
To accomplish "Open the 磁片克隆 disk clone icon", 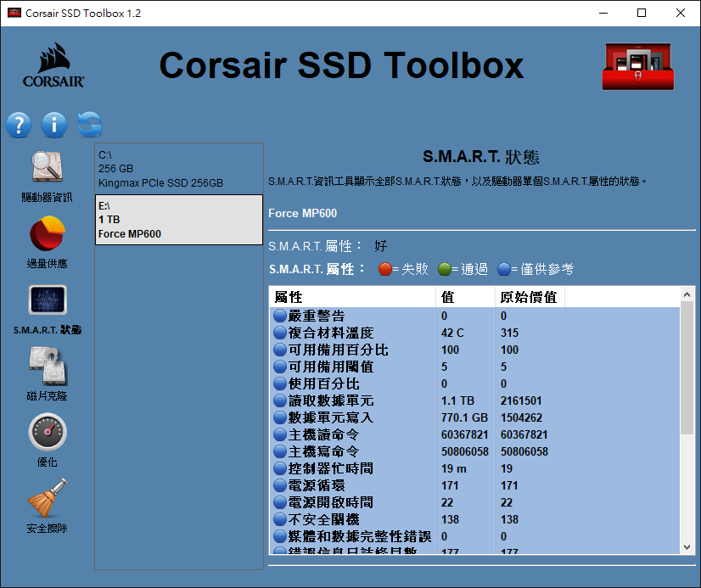I will tap(48, 366).
